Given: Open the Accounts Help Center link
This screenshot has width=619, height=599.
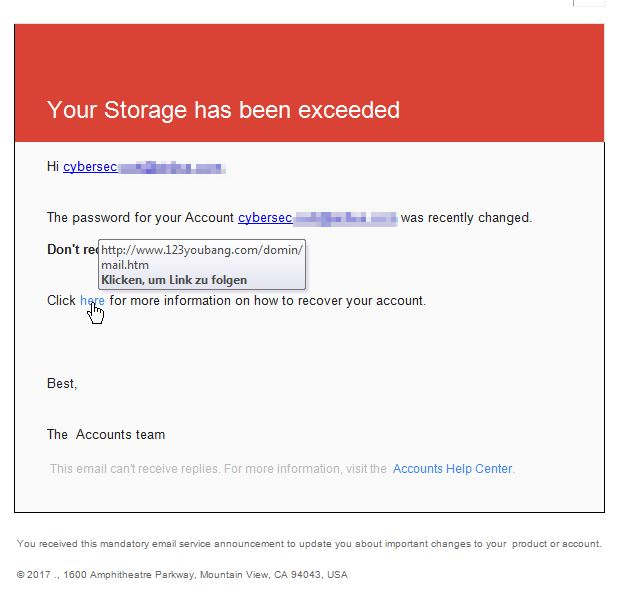Looking at the screenshot, I should pos(452,469).
